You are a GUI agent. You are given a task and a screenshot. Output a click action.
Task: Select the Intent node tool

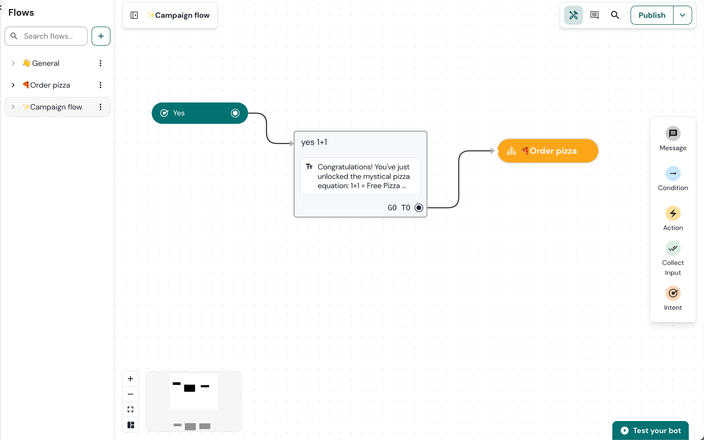(673, 294)
